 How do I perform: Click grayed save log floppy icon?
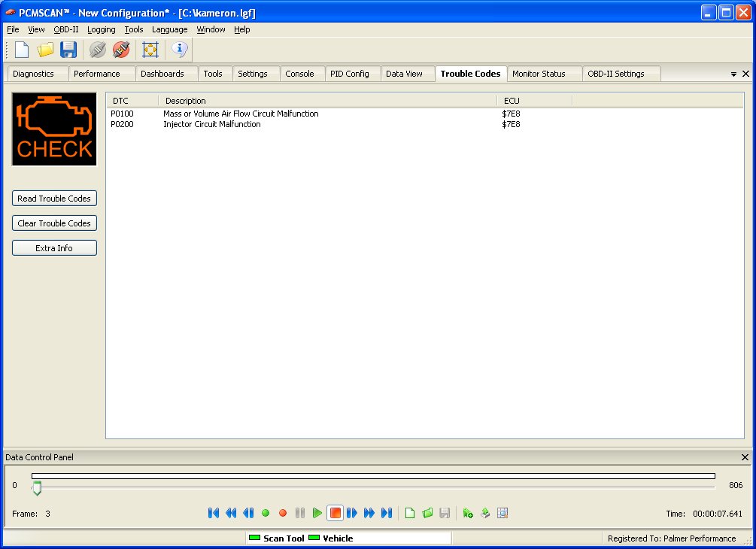coord(445,513)
